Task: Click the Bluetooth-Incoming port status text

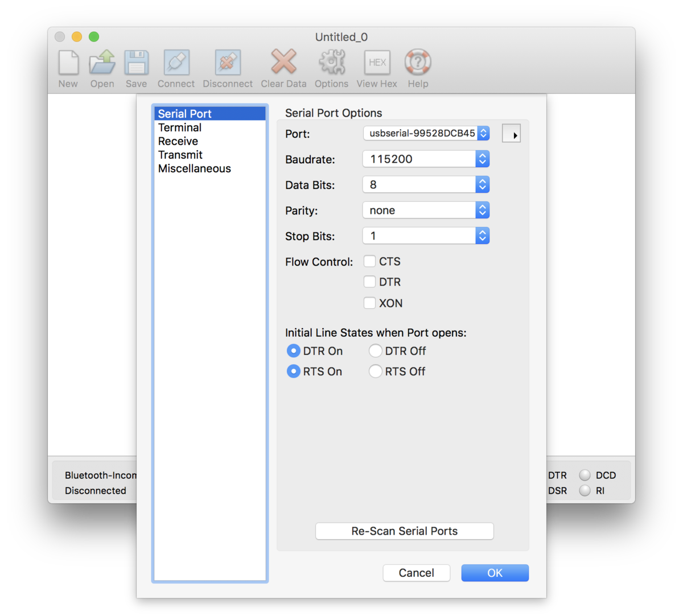Action: 101,475
